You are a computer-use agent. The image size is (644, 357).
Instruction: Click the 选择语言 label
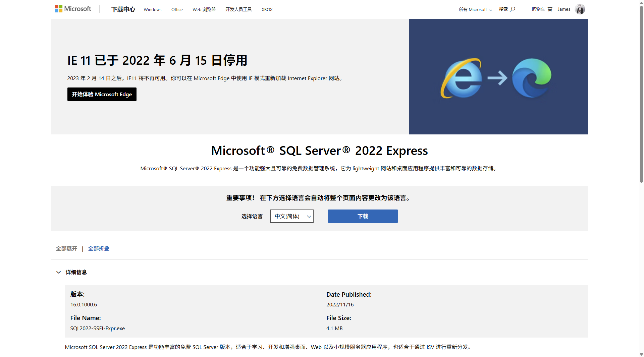(252, 216)
